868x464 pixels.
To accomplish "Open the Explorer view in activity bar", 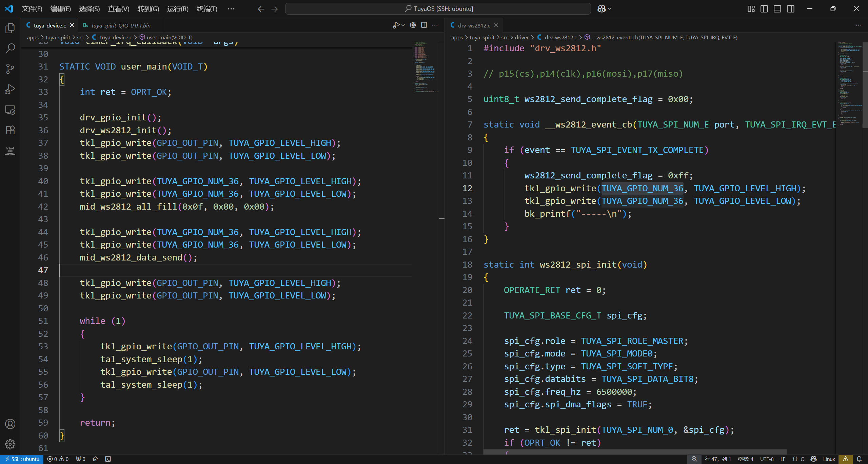I will 10,28.
